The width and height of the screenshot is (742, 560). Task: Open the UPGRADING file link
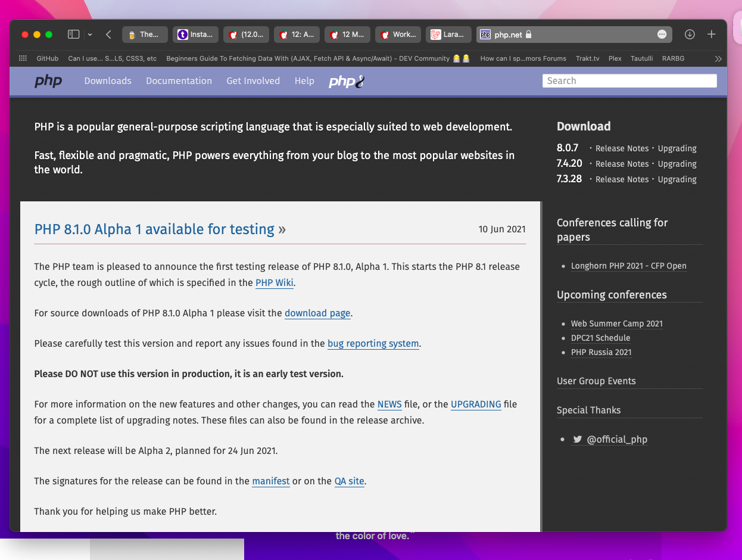476,404
